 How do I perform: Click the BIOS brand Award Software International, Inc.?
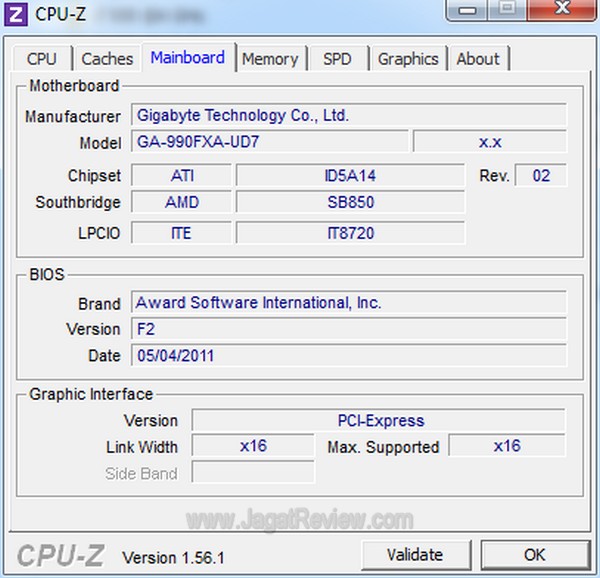pyautogui.click(x=349, y=303)
